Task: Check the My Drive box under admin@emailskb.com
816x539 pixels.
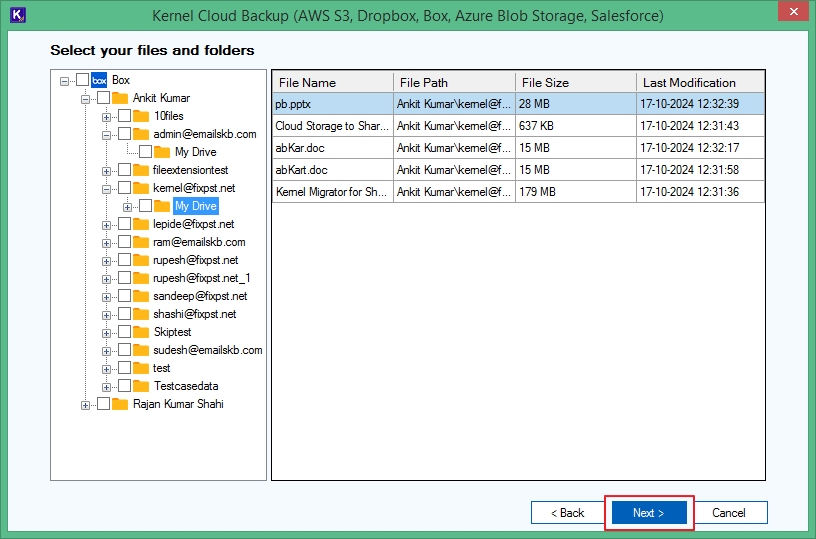Action: click(x=146, y=152)
